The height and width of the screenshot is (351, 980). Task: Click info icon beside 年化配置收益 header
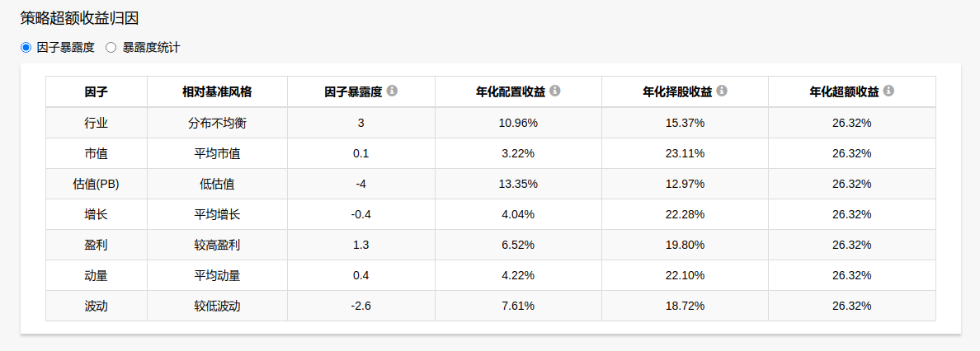pos(555,91)
